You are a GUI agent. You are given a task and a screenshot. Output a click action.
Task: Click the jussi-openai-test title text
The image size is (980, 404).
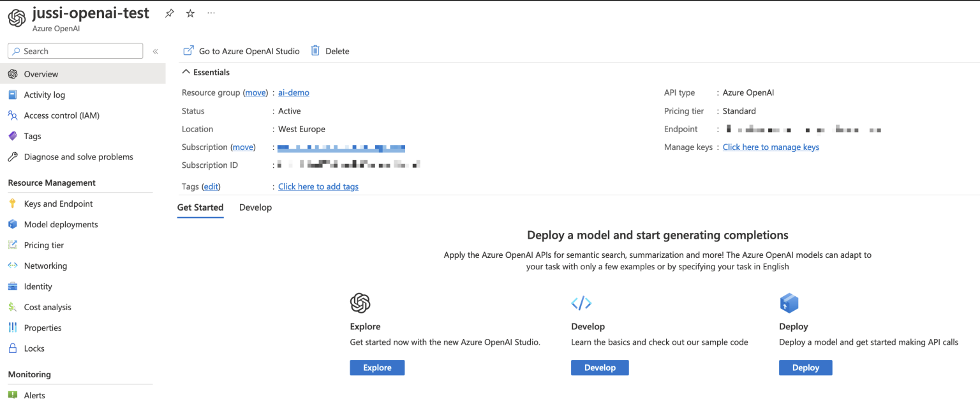point(91,13)
